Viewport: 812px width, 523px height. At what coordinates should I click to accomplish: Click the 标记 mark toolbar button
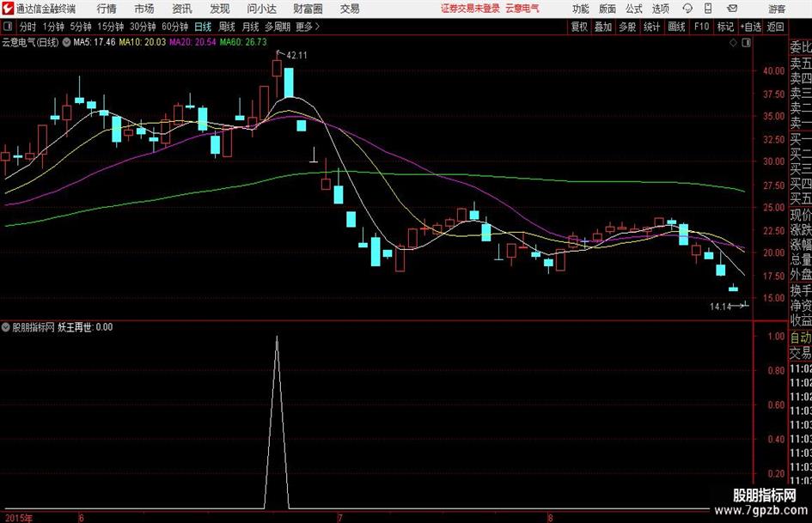[725, 27]
